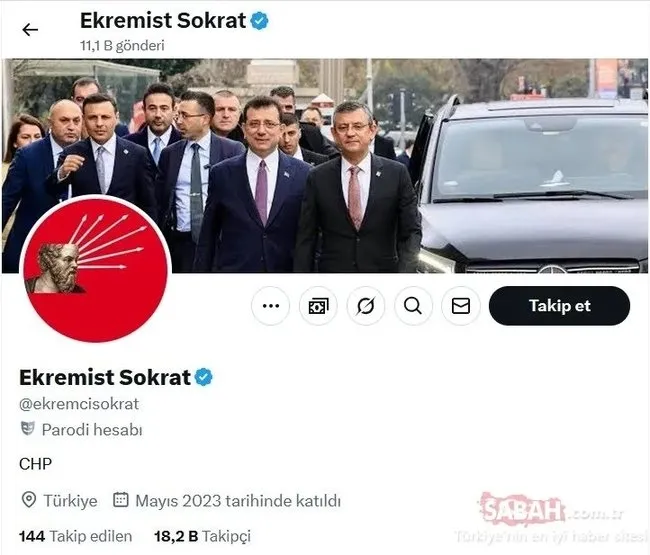
Task: Search this profile's posts with magnifier icon
Action: pos(413,306)
